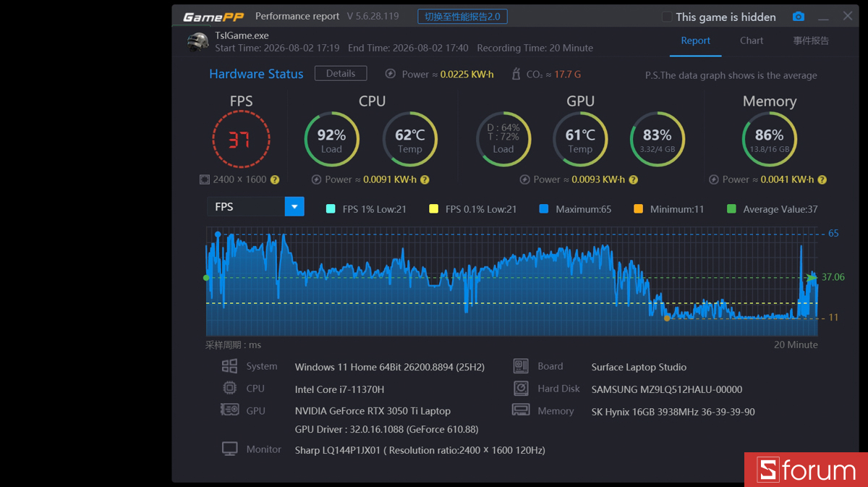Click the maximum FPS marker dot on graph

(218, 234)
